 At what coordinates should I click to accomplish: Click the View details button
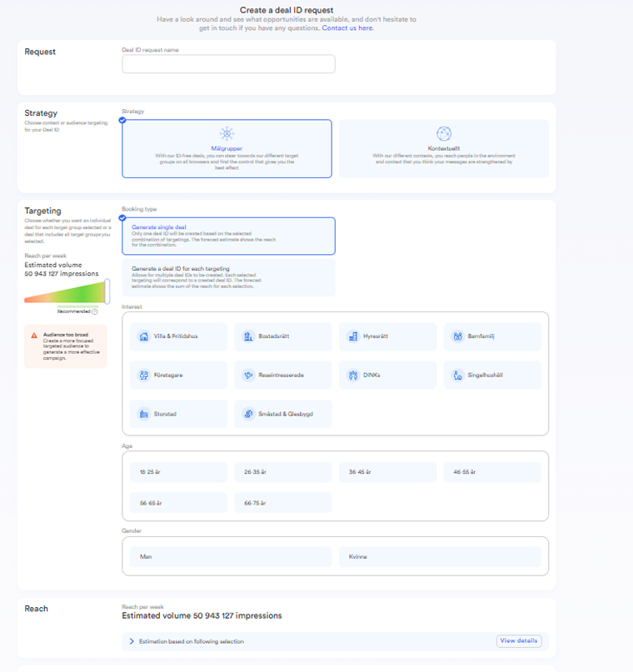tap(519, 640)
